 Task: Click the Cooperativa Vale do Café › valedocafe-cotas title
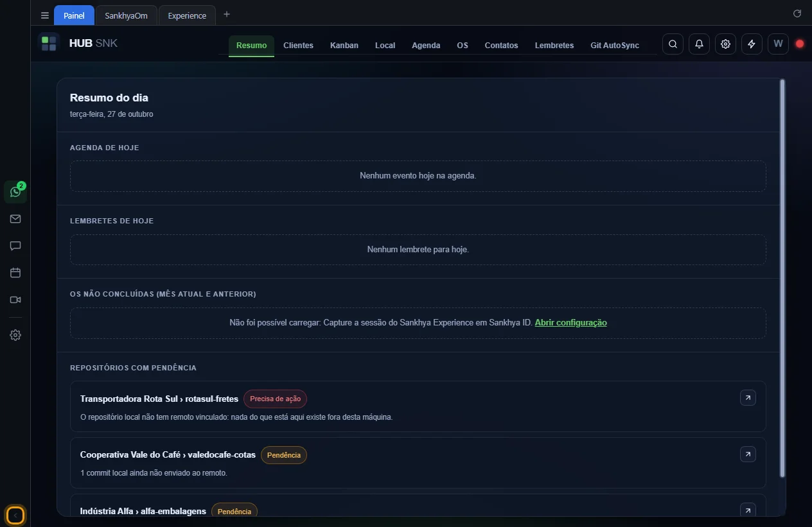coord(168,455)
